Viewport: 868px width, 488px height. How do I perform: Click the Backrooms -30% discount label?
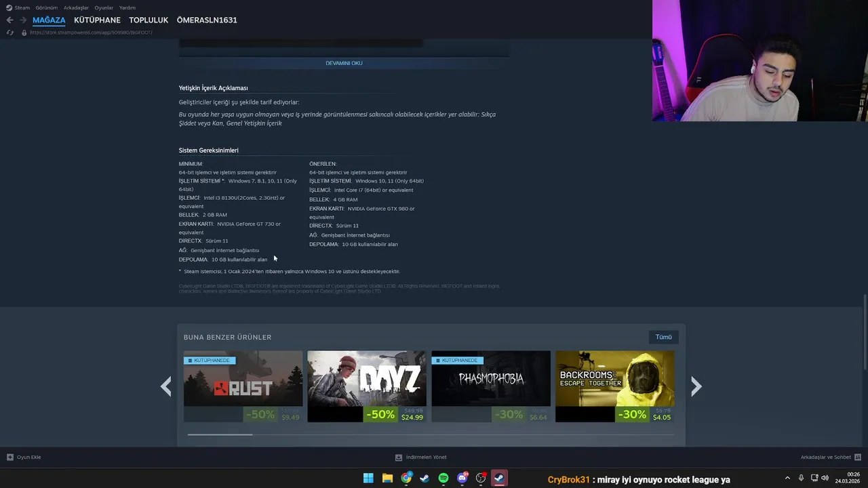631,414
